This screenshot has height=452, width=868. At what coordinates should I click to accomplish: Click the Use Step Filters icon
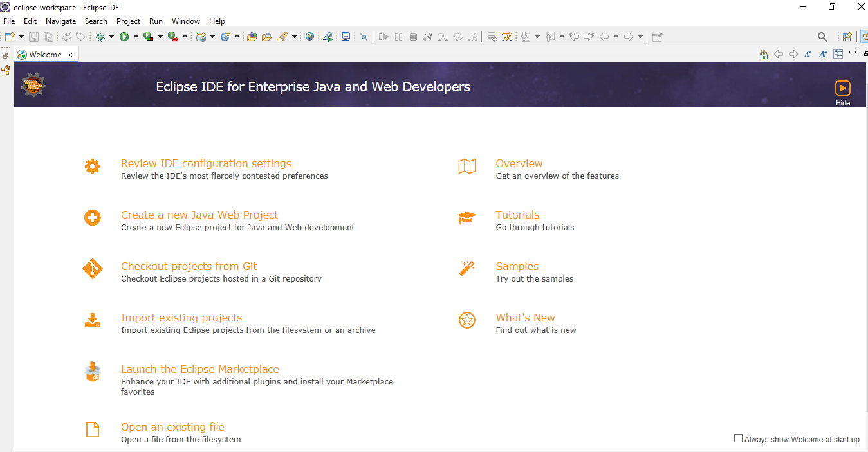pyautogui.click(x=507, y=37)
